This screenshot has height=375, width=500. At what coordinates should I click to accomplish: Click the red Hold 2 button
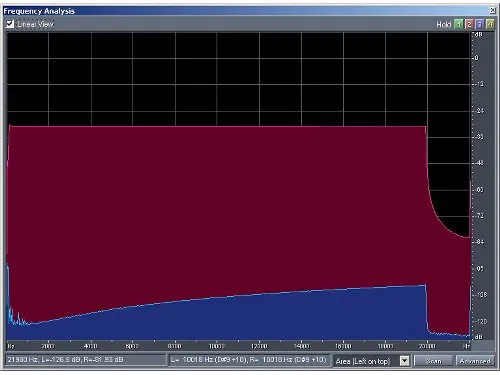point(469,24)
